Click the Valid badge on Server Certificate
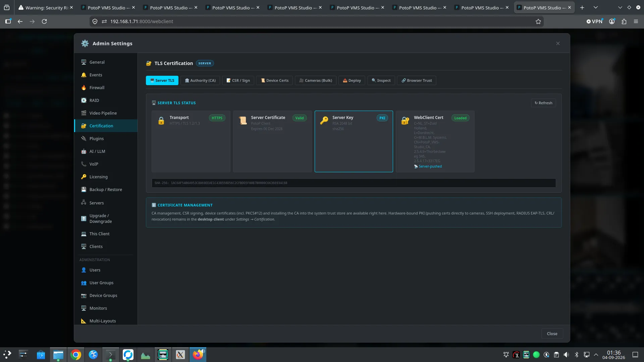This screenshot has width=644, height=362. (300, 118)
